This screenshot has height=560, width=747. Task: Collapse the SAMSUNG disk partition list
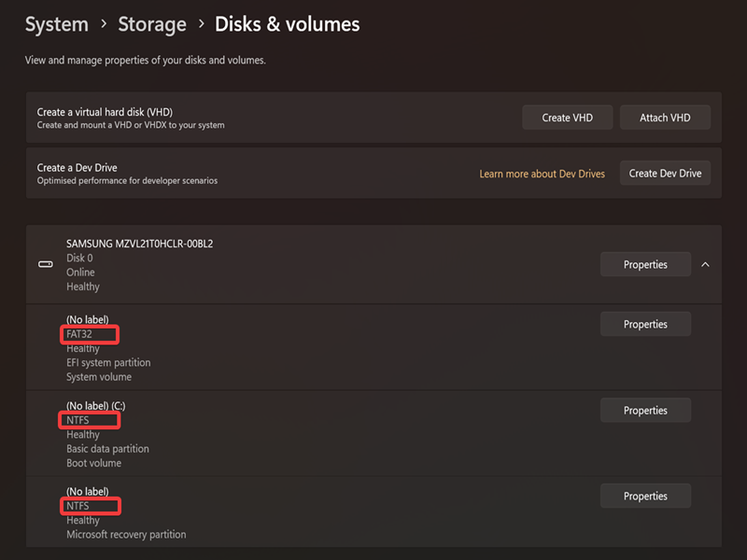(706, 264)
